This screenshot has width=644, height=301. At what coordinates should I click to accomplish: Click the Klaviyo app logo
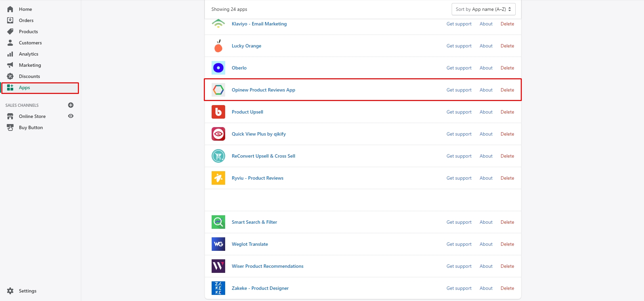click(218, 24)
